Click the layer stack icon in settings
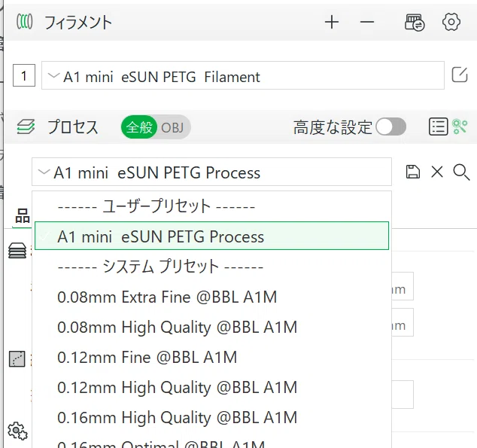477x448 pixels. [17, 251]
